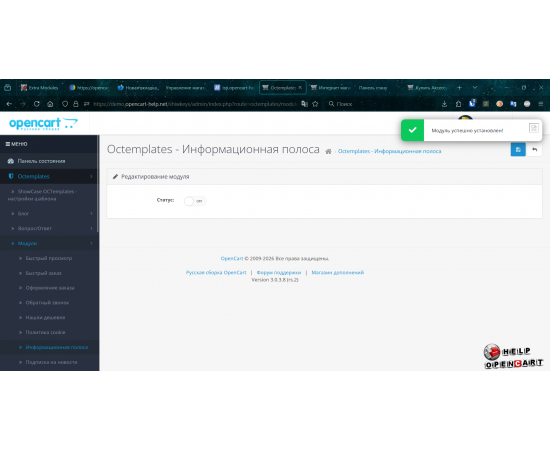Open ShowCase OCTemplates настройки шаблона
The image size is (550, 450).
(x=49, y=195)
